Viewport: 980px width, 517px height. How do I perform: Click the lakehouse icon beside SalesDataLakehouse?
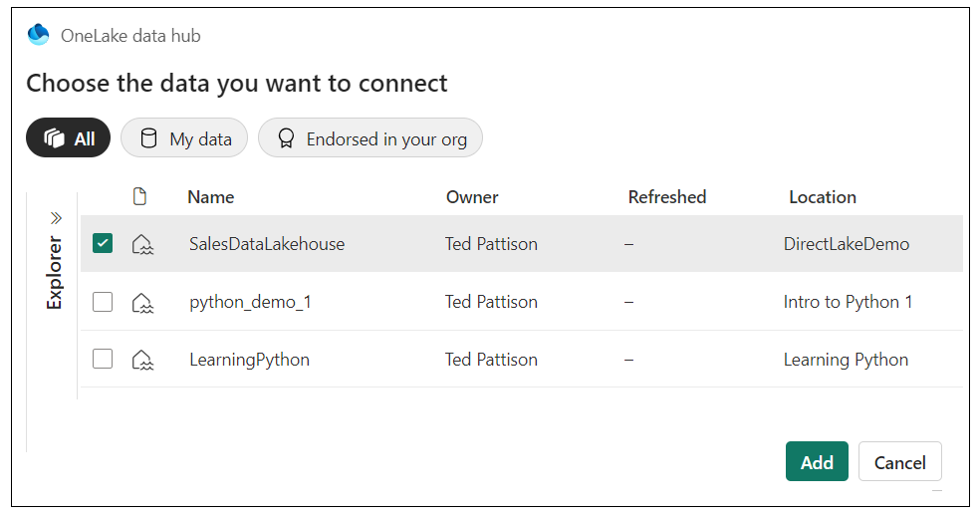(x=142, y=244)
